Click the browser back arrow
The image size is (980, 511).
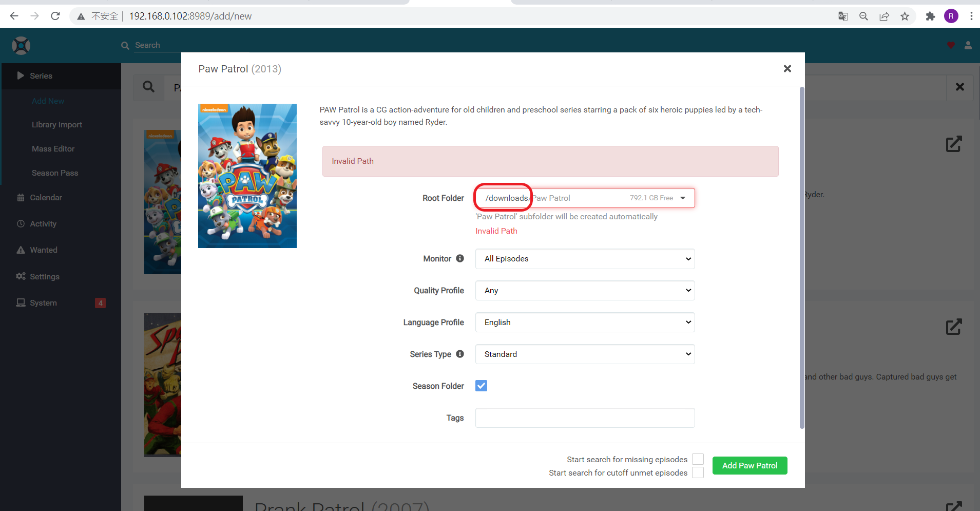coord(14,16)
